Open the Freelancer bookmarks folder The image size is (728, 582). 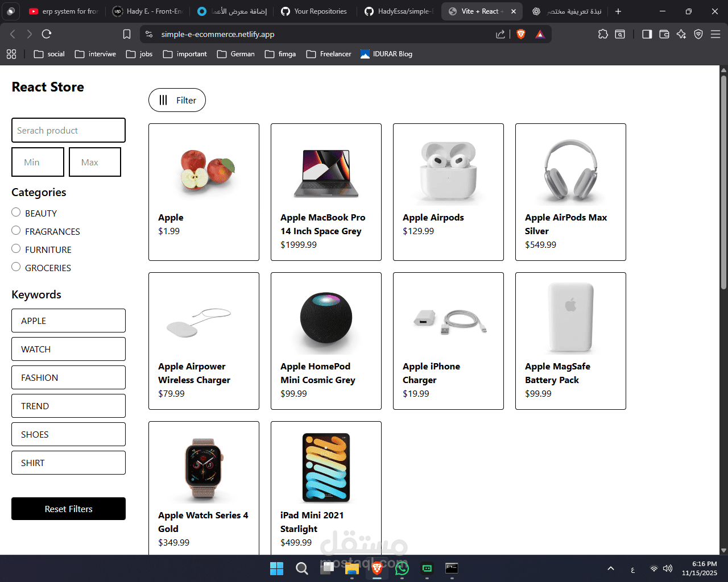(329, 54)
